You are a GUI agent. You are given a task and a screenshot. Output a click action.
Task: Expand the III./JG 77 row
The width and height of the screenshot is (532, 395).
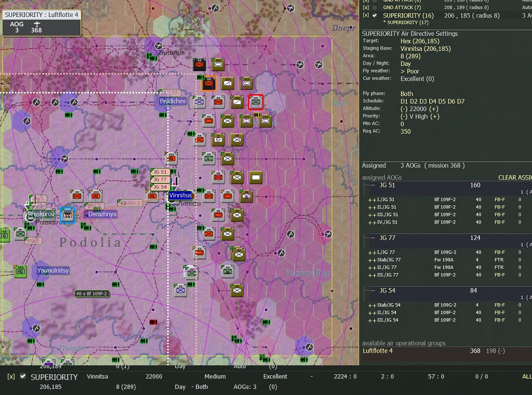372,275
